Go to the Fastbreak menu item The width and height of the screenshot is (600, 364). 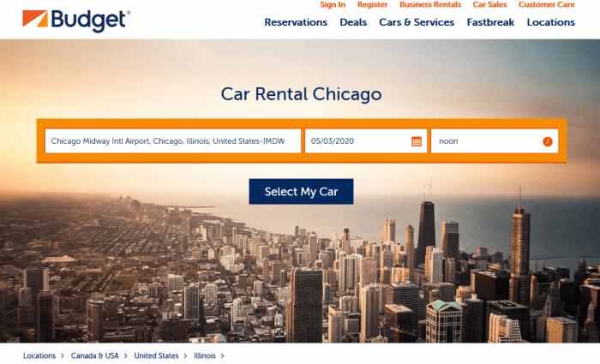tap(490, 22)
